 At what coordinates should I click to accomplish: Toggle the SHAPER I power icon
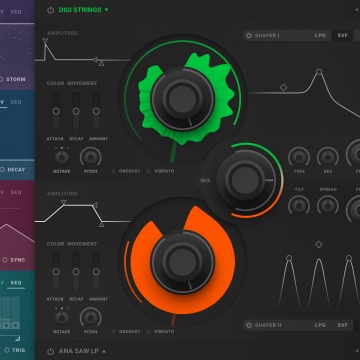[249, 35]
